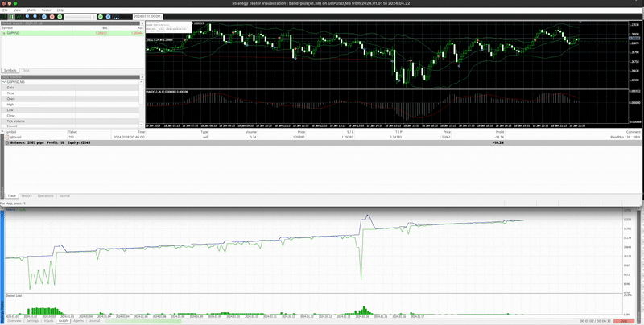The width and height of the screenshot is (644, 325).
Task: Click the SELL 0.24 order label on chart
Action: coord(160,39)
